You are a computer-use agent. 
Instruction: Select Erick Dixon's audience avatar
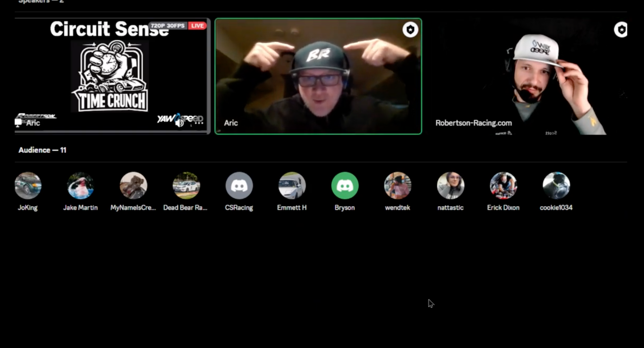pos(503,186)
